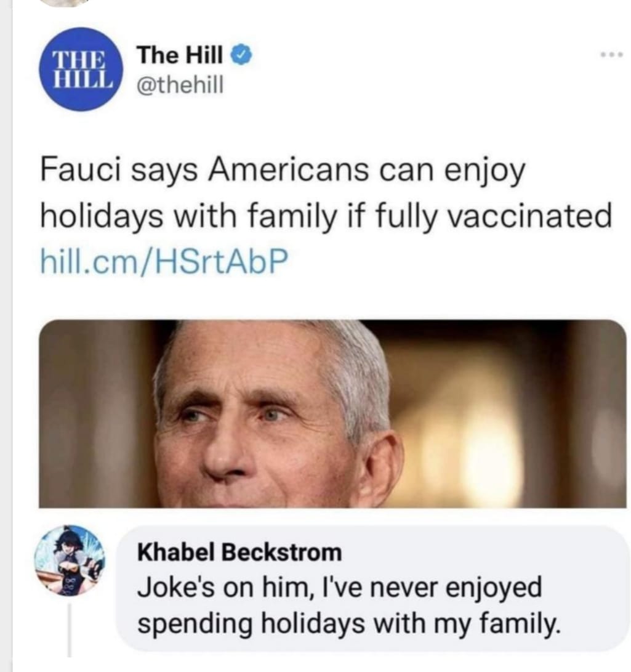
Task: Click "spending holidays with my family" comment line
Action: tap(348, 624)
